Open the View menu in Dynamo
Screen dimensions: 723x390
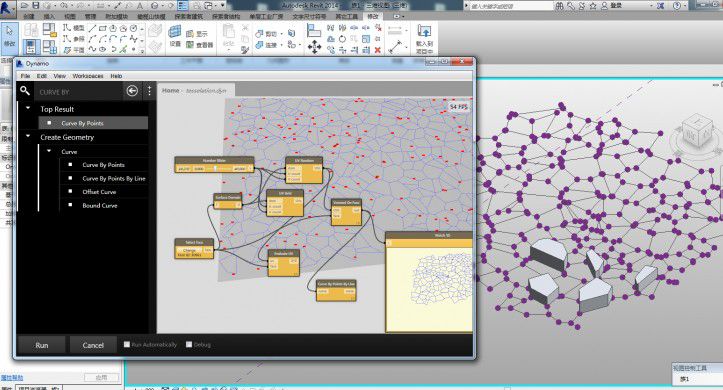[59, 76]
